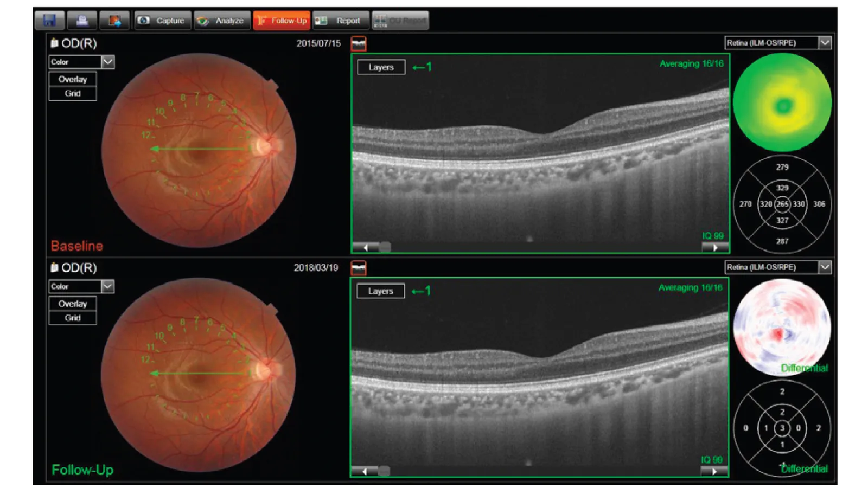Select the Follow-Up tab
The image size is (868, 488).
pos(282,21)
